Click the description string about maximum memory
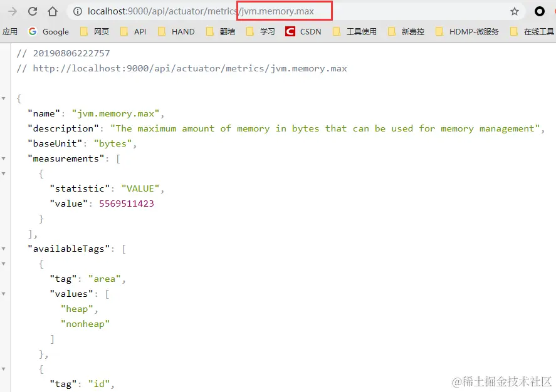Screen dimensions: 556x392 (x=325, y=128)
